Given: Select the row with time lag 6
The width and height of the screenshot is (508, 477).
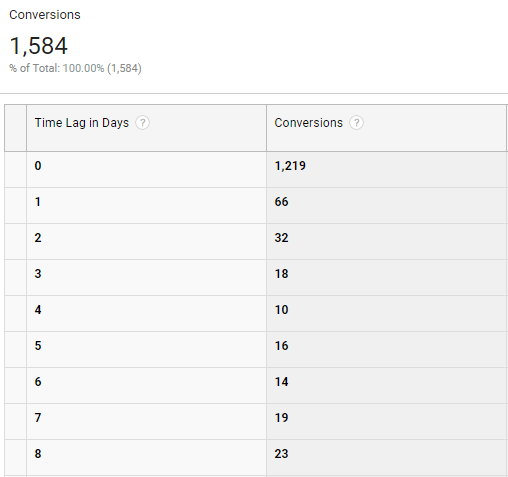Looking at the screenshot, I should pos(256,385).
